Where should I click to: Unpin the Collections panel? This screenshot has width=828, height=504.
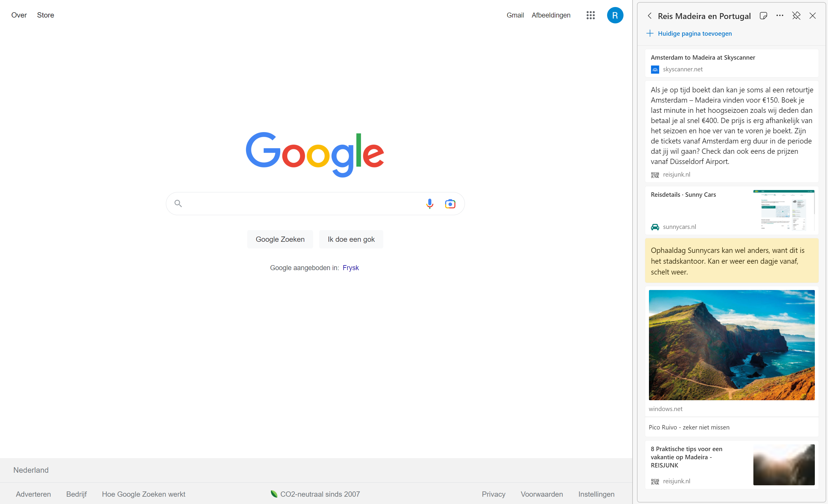tap(796, 16)
